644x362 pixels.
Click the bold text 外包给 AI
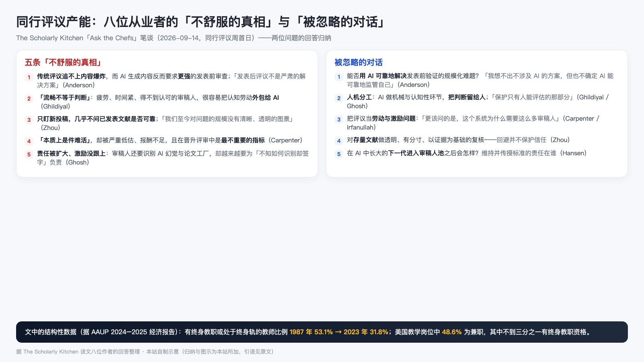point(266,97)
